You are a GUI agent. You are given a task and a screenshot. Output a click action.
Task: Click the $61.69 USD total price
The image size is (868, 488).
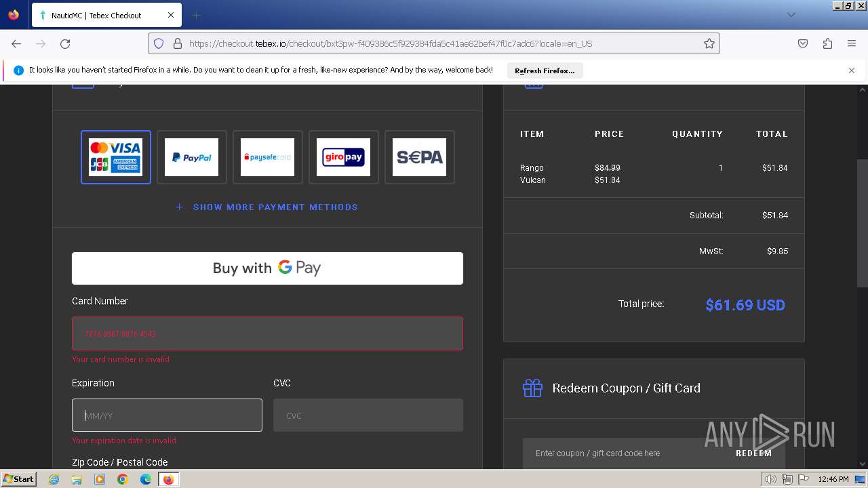[745, 305]
